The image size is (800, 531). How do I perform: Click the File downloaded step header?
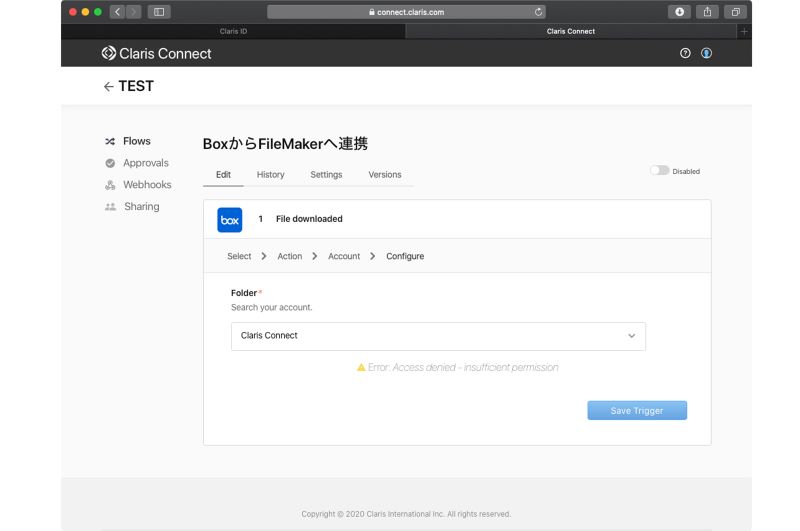coord(309,219)
